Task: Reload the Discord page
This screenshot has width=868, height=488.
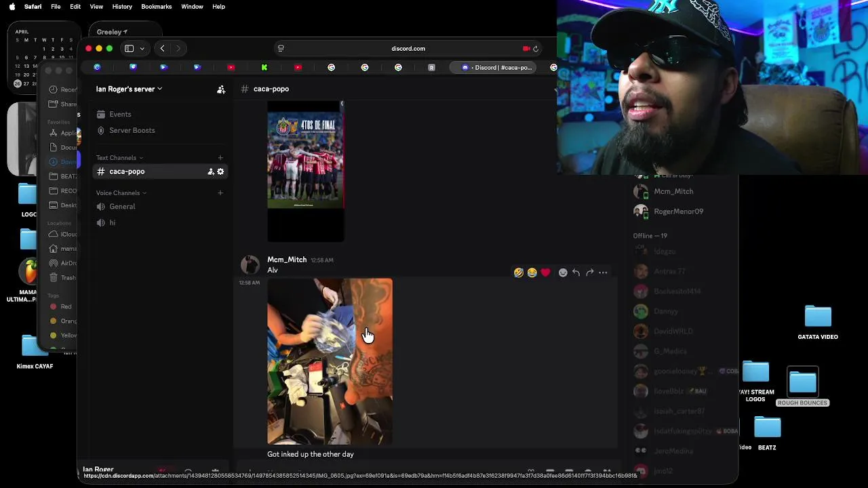Action: pyautogui.click(x=536, y=49)
